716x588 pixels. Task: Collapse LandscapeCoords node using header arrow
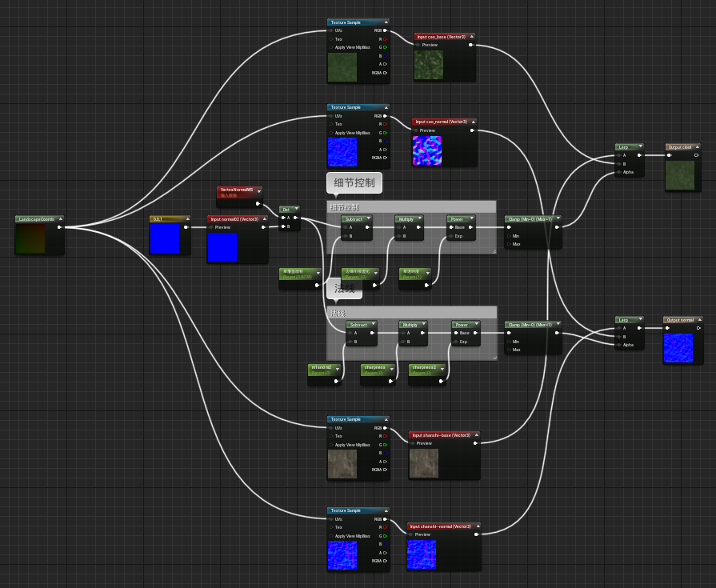click(x=60, y=219)
